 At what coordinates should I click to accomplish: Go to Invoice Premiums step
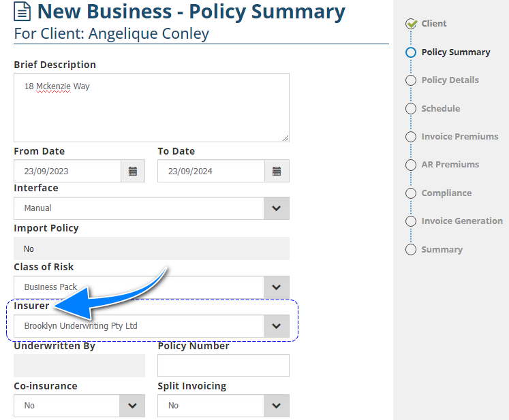click(459, 136)
